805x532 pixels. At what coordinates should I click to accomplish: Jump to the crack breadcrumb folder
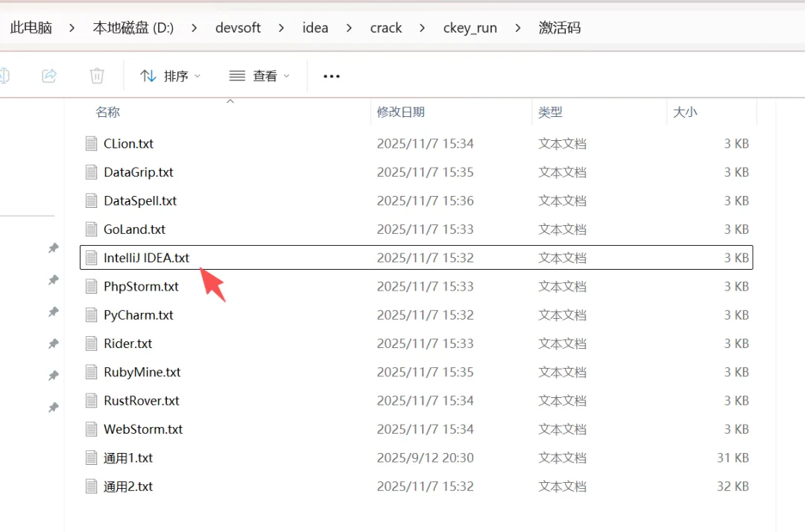point(385,28)
